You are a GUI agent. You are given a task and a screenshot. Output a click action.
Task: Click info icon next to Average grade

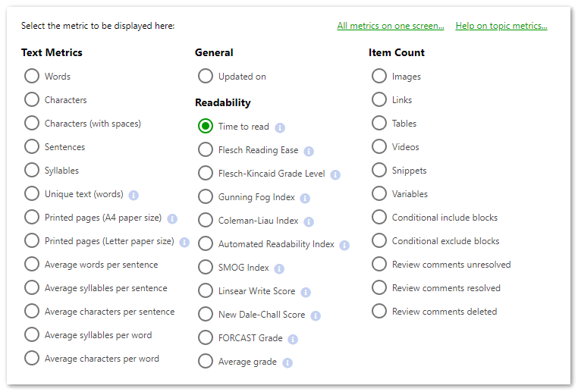coord(287,362)
